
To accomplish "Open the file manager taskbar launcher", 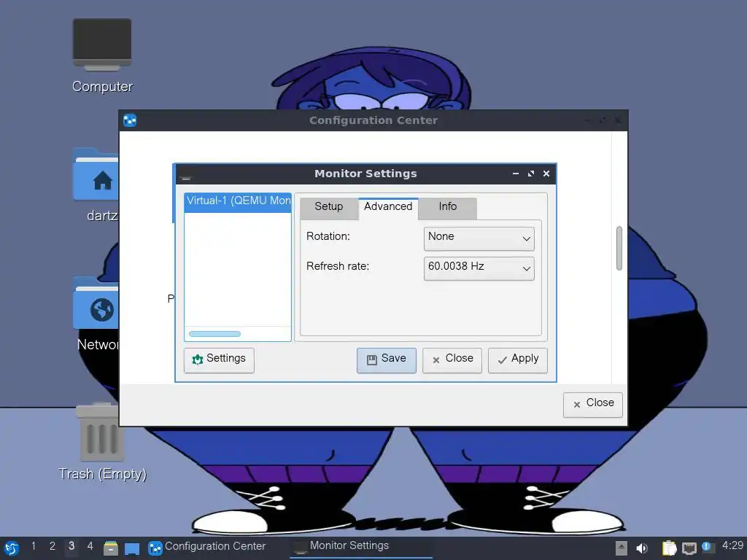I will tap(111, 548).
